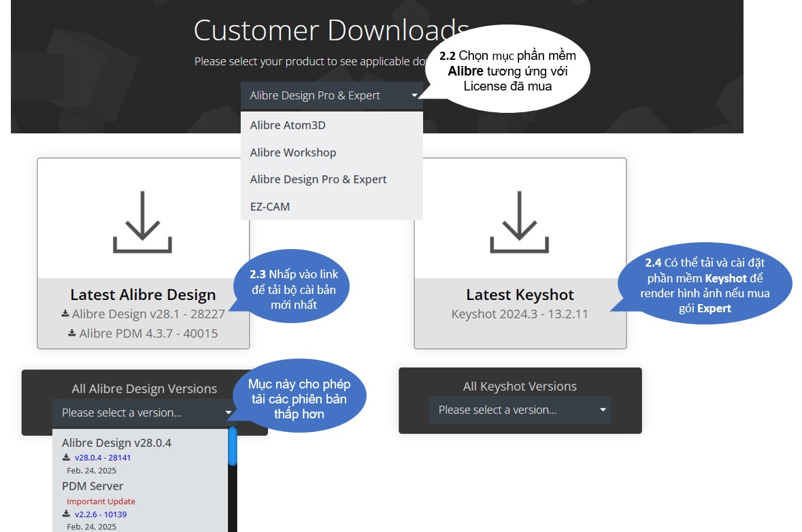Open the v28.0.4 - 28141 version link

[x=103, y=458]
